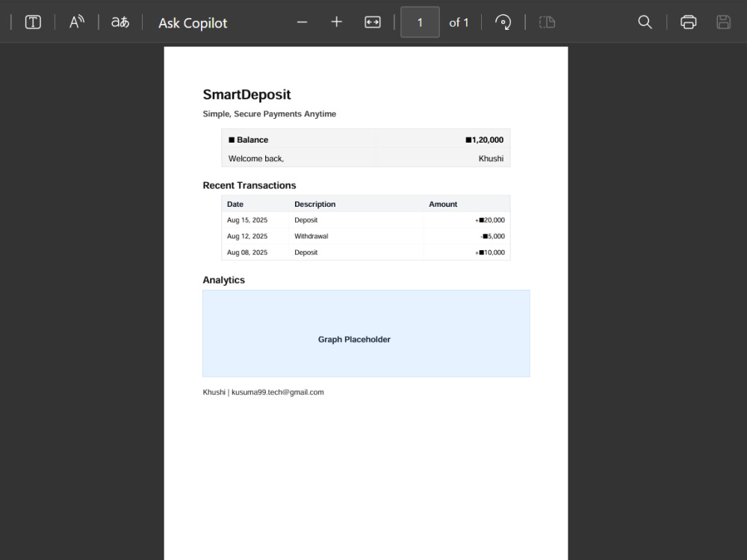Open Search in document
This screenshot has width=747, height=560.
coord(645,22)
